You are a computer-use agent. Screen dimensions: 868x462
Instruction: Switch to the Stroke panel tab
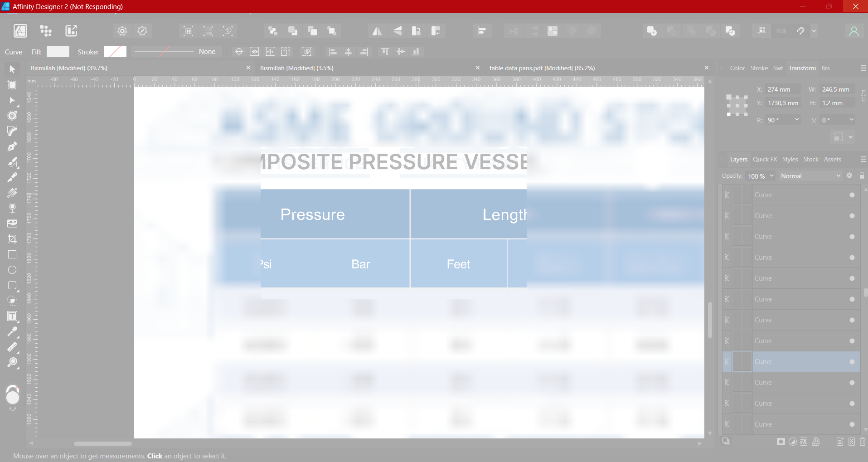759,68
